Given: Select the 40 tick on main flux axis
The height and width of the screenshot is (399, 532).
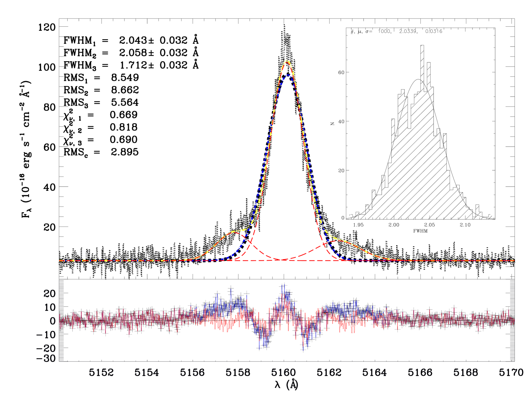Looking at the screenshot, I should click(49, 187).
